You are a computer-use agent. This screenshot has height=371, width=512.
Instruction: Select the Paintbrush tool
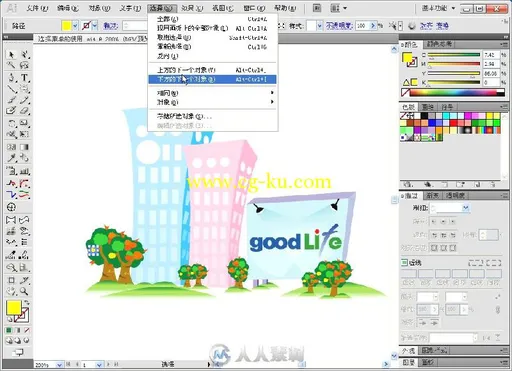click(11, 100)
